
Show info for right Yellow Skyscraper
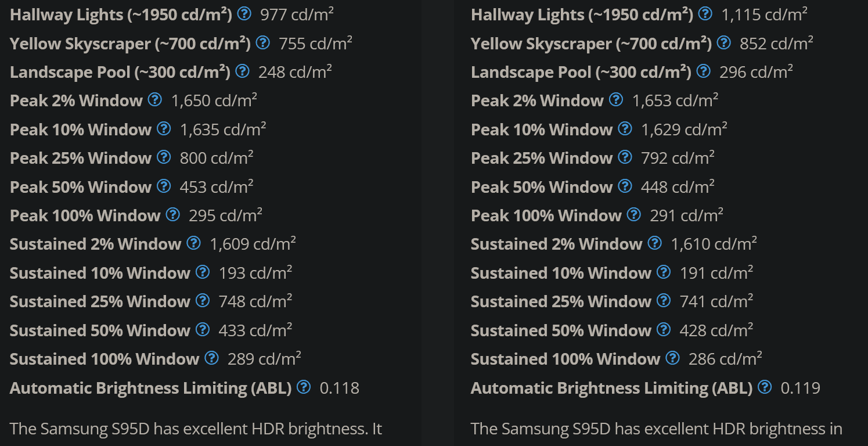click(x=724, y=42)
